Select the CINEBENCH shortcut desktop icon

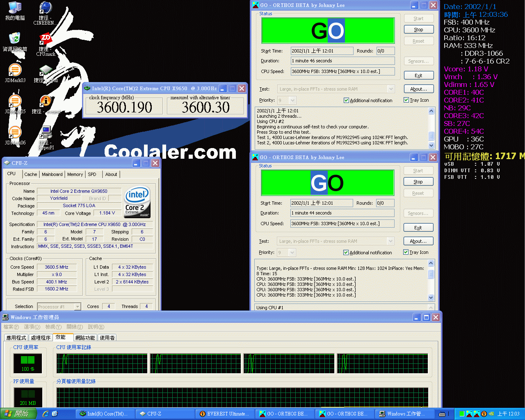click(x=45, y=13)
